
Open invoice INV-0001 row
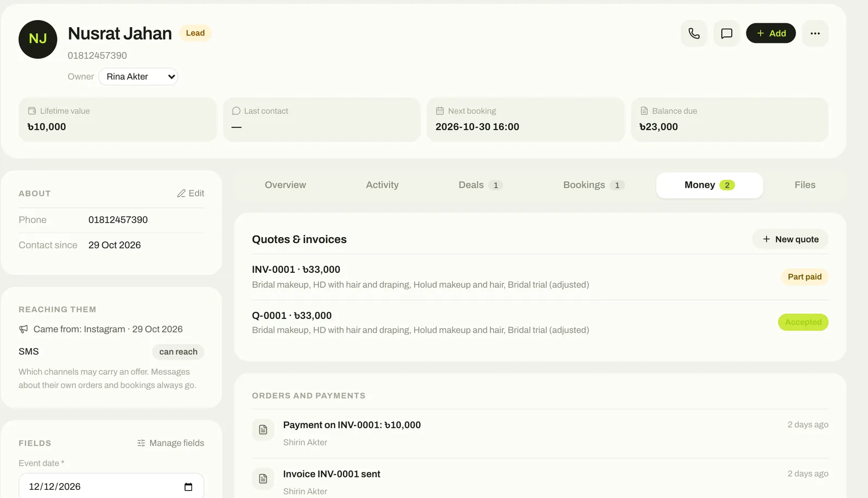pyautogui.click(x=540, y=277)
